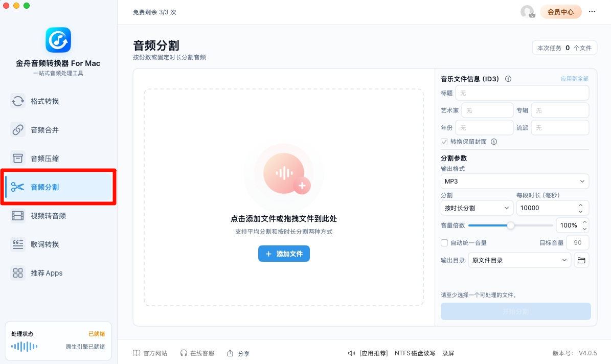Click the 应用推荐 speaker icon
611x364 pixels.
click(351, 353)
